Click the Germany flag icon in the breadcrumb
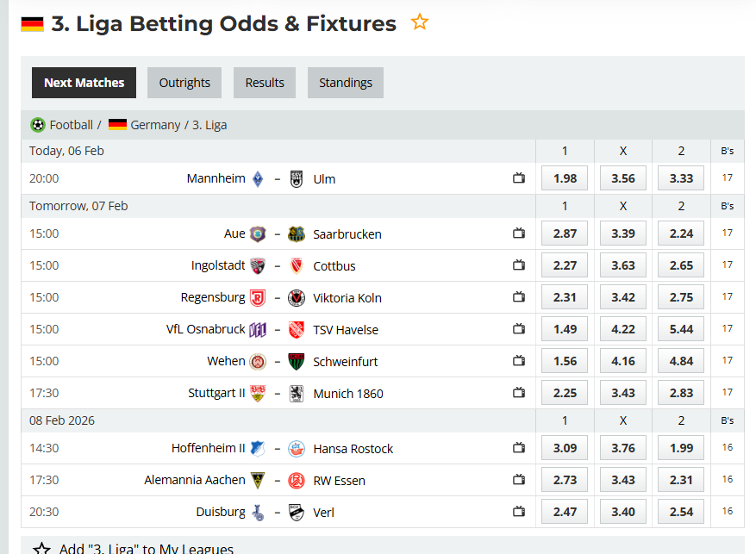The width and height of the screenshot is (756, 554). [118, 124]
